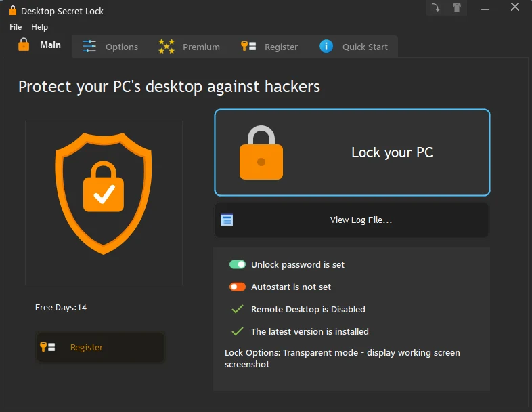
Task: Click the Unlock password is set label
Action: (x=298, y=264)
